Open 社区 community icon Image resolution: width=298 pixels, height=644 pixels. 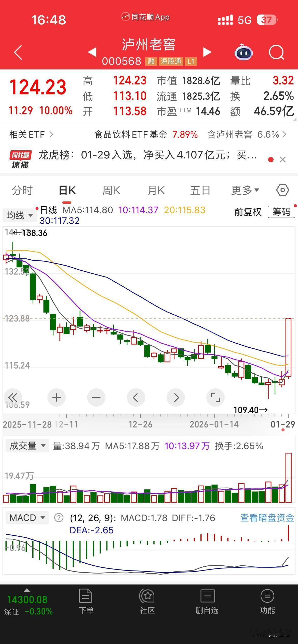coord(147,596)
